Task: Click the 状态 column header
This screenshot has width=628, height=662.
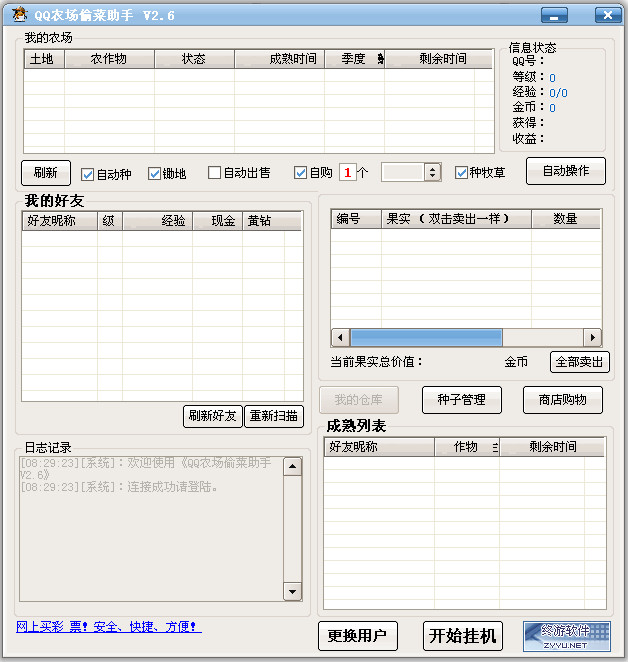Action: [194, 59]
